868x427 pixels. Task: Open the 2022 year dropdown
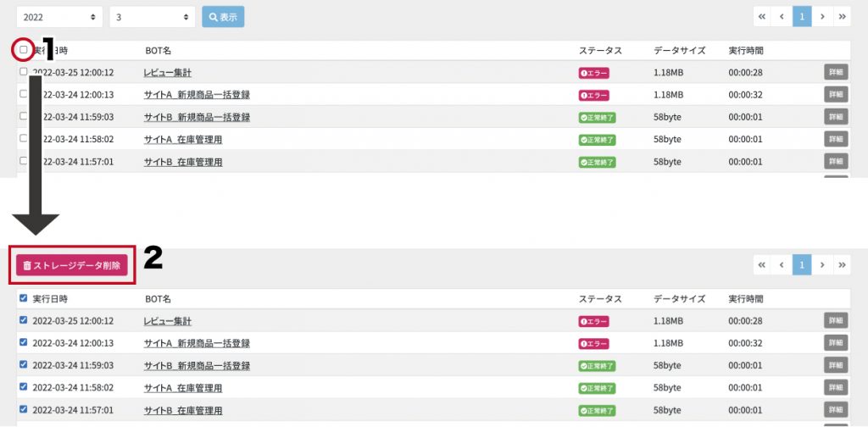point(60,17)
